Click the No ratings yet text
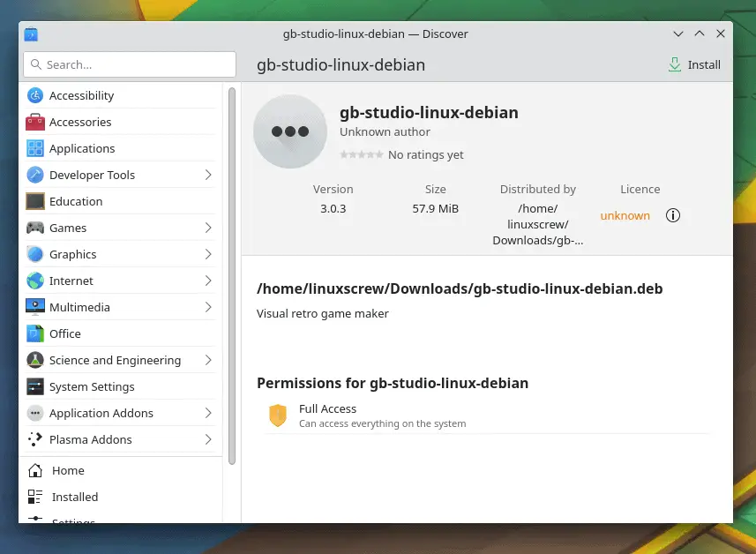The width and height of the screenshot is (756, 554). (x=426, y=154)
